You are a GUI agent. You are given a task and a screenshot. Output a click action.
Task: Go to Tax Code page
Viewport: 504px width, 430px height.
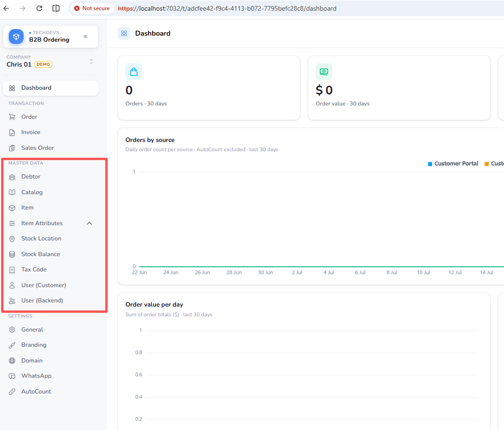(x=51, y=270)
